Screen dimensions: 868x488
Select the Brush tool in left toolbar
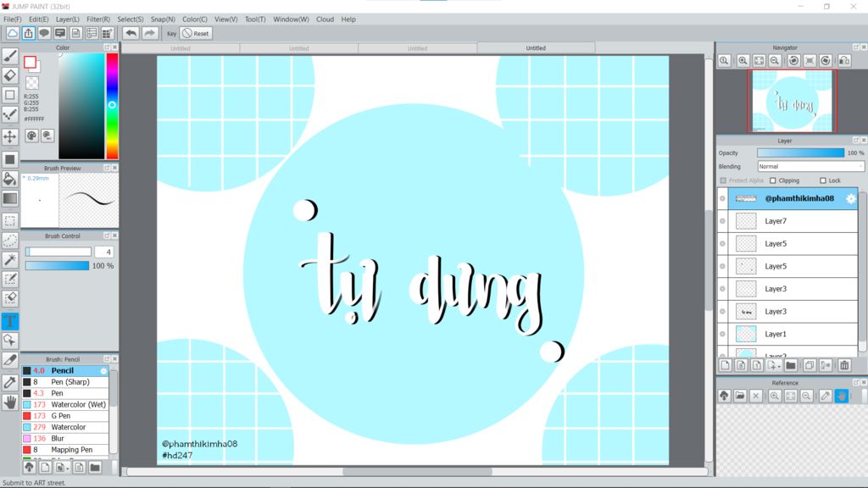(10, 56)
